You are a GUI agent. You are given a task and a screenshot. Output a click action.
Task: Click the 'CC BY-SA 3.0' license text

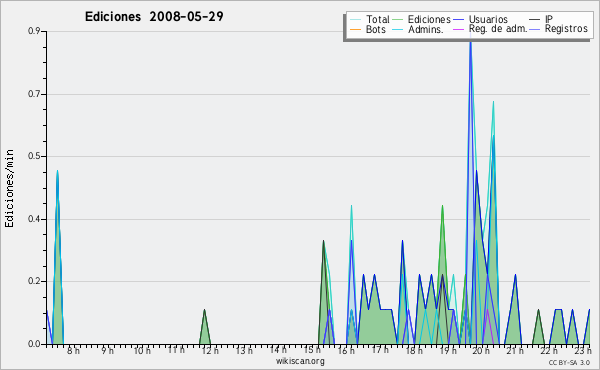tap(569, 362)
